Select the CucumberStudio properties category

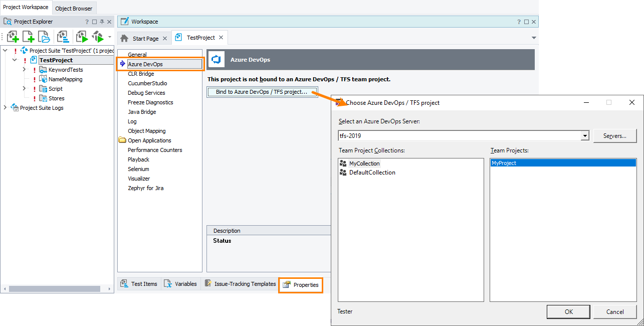tap(147, 83)
